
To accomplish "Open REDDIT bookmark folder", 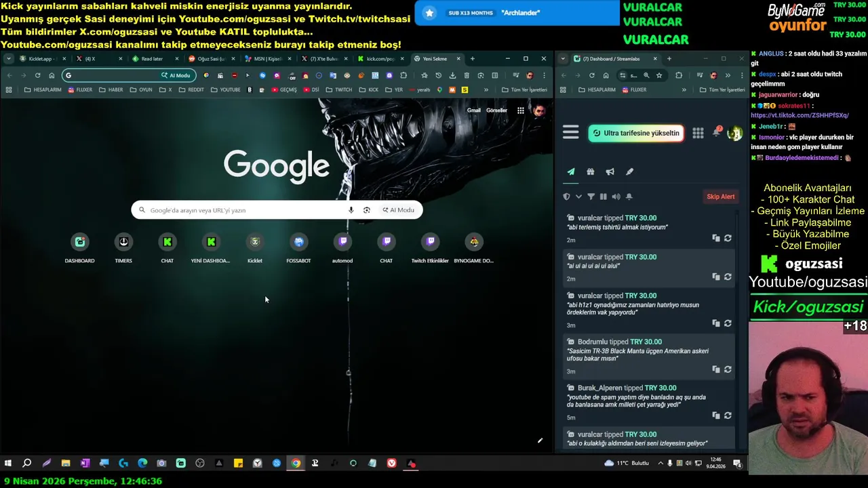I will [x=191, y=89].
